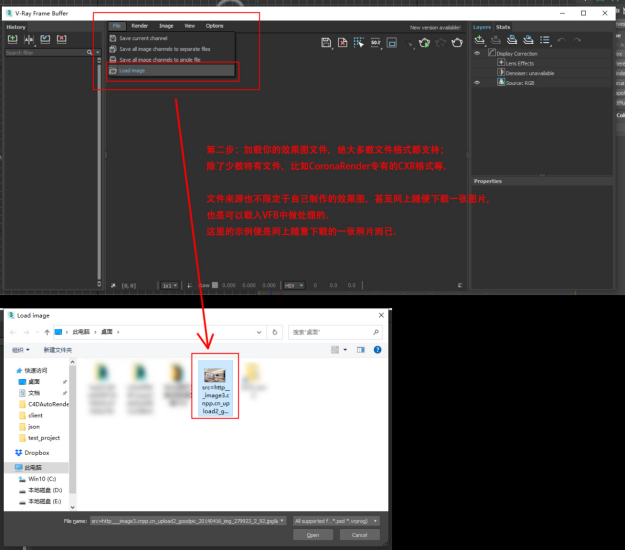This screenshot has height=550, width=625.
Task: Select the client folder in sidebar
Action: 31,415
